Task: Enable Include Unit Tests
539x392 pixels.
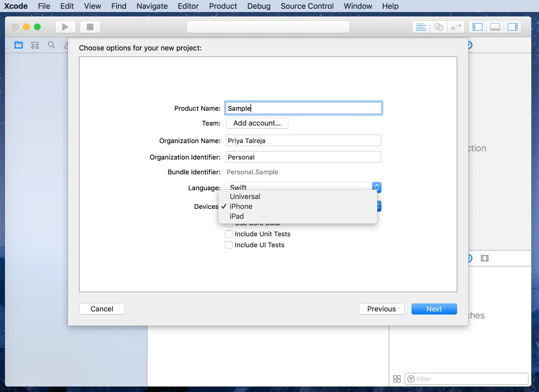Action: [229, 234]
